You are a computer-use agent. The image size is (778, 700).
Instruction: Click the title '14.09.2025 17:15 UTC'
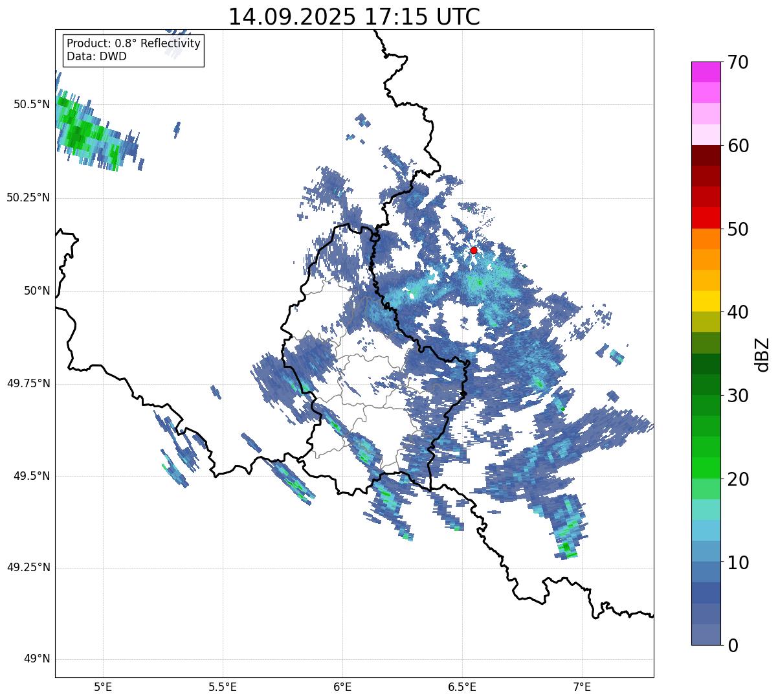(x=354, y=17)
